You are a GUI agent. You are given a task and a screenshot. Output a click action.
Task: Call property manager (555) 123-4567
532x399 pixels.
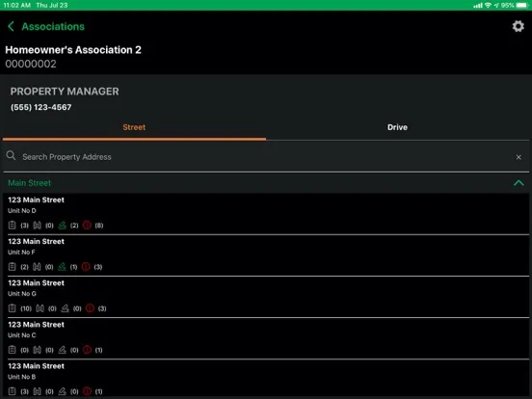click(41, 107)
